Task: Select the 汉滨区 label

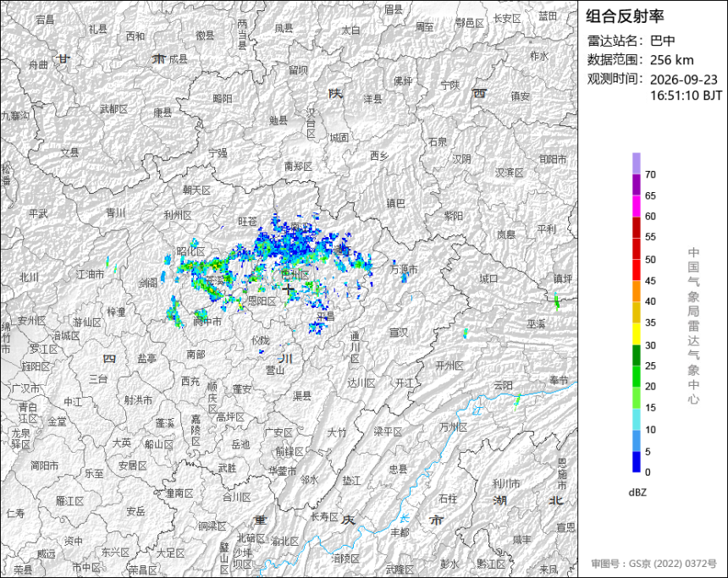Action: click(x=510, y=173)
